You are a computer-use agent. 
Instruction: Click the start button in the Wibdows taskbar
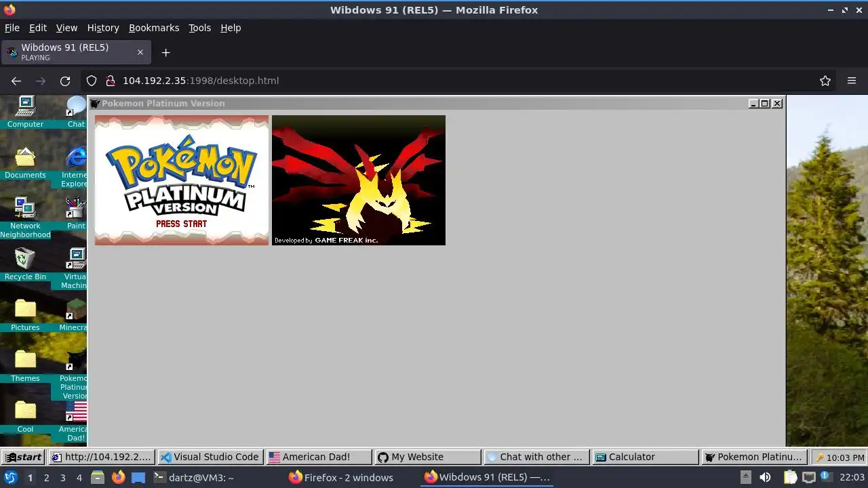pos(23,457)
